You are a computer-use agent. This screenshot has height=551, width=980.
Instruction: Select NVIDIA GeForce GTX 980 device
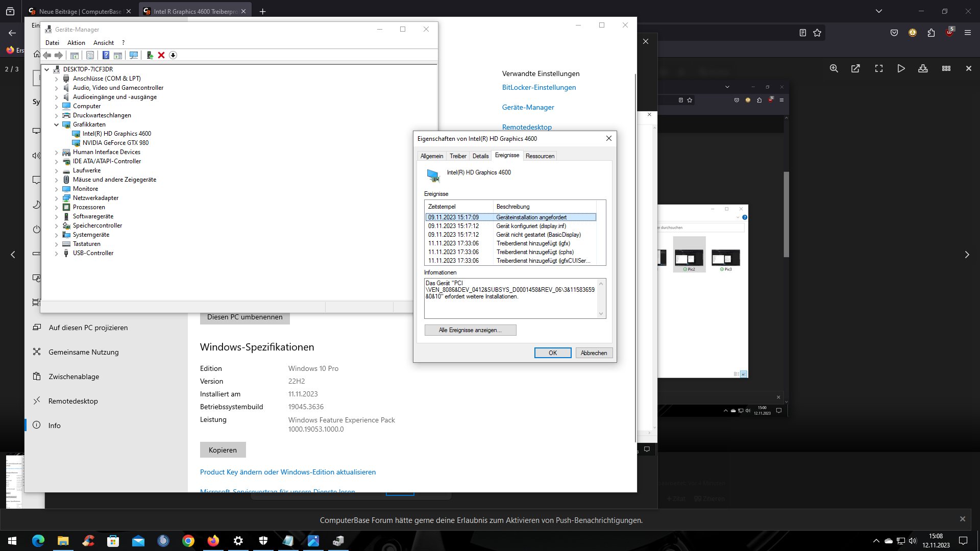pos(115,143)
